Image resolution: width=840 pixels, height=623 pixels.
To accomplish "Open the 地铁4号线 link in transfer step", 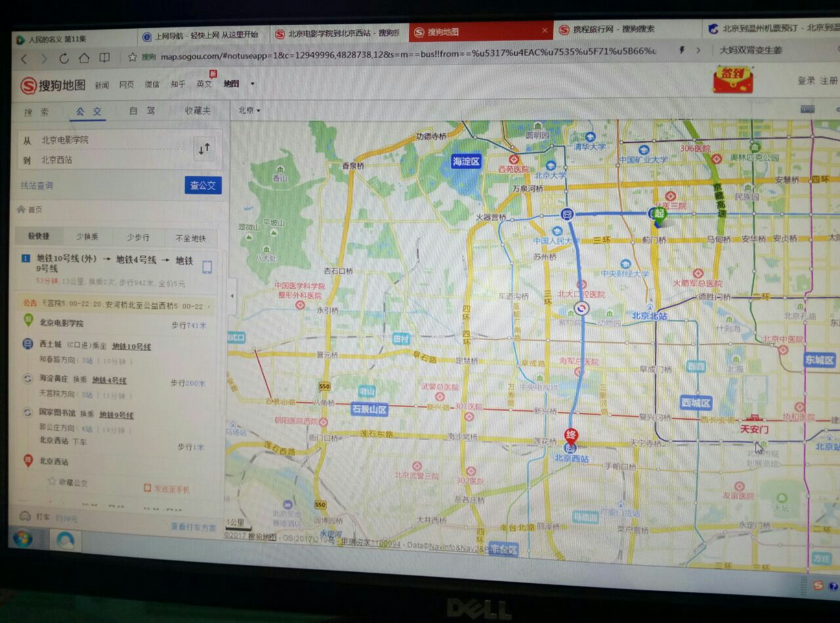I will pos(110,381).
